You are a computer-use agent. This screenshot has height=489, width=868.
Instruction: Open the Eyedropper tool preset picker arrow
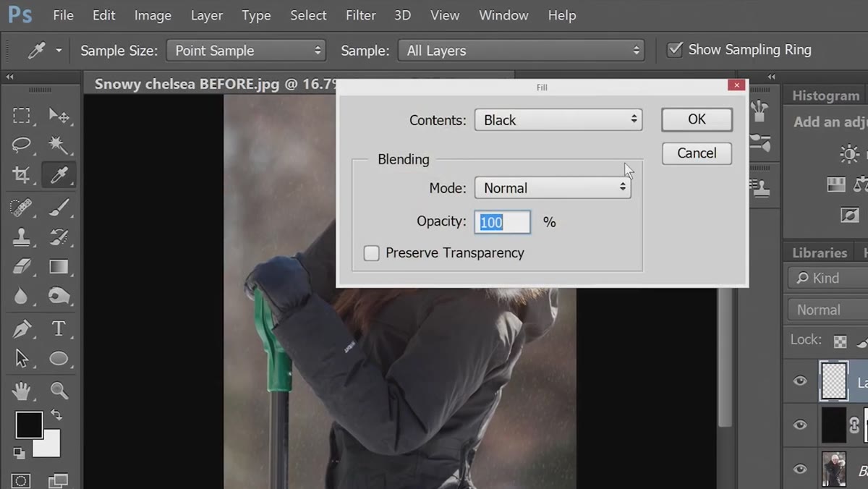pos(59,51)
